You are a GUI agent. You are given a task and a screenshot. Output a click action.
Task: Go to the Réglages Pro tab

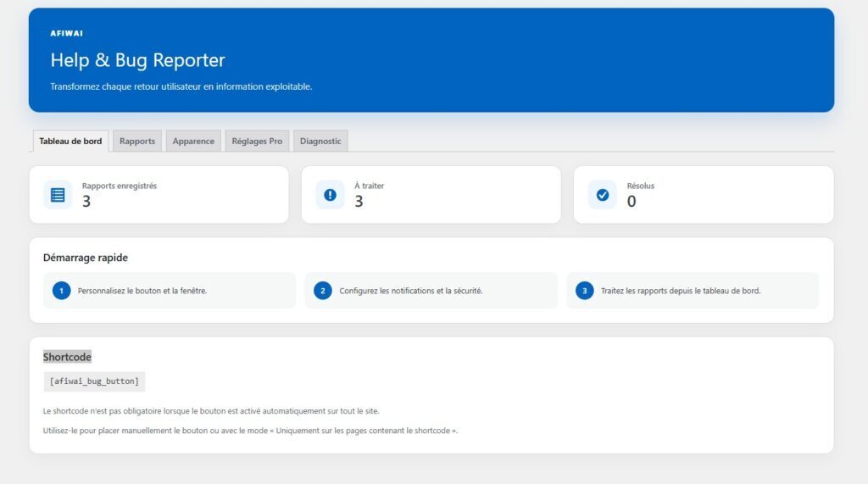click(x=257, y=142)
